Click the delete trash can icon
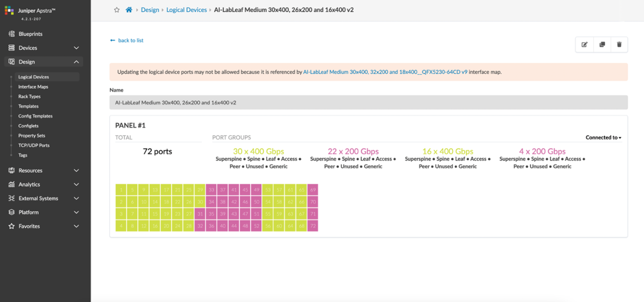 [619, 45]
